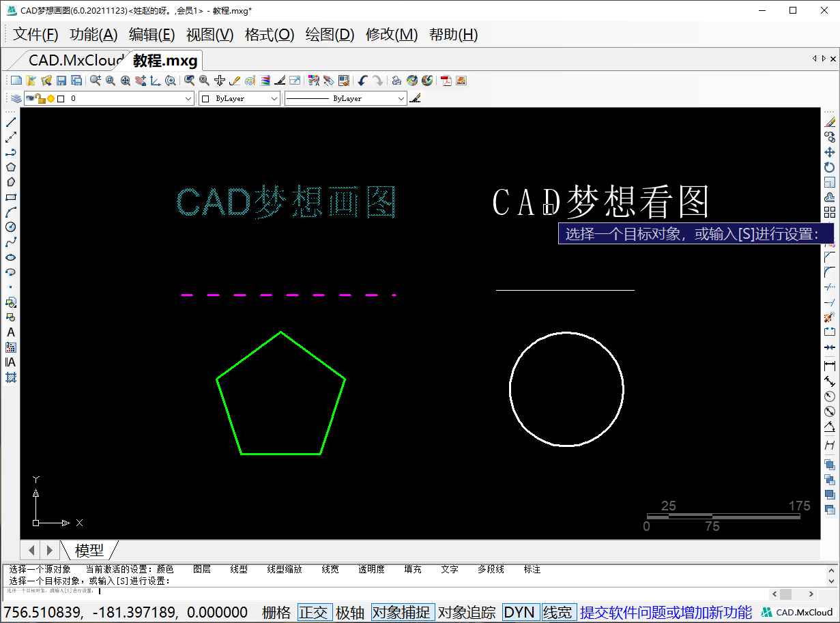Toggle the 对象追踪 object tracking
The width and height of the screenshot is (840, 623).
[467, 612]
